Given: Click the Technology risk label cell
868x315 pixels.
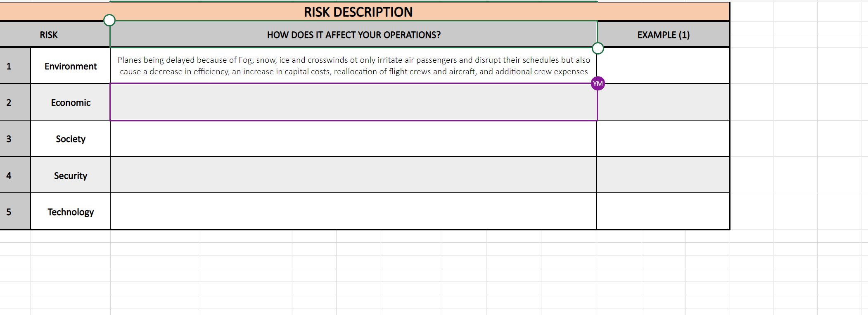Looking at the screenshot, I should (x=70, y=211).
